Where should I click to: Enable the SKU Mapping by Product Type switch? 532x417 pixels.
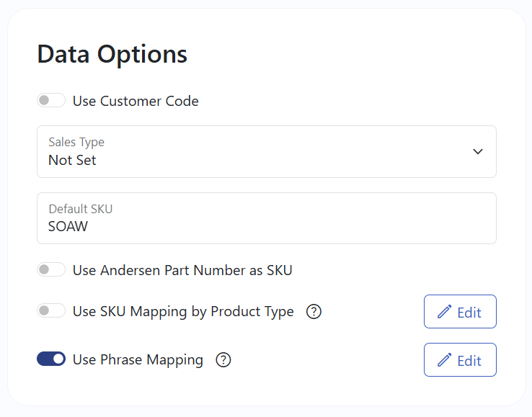click(x=51, y=311)
